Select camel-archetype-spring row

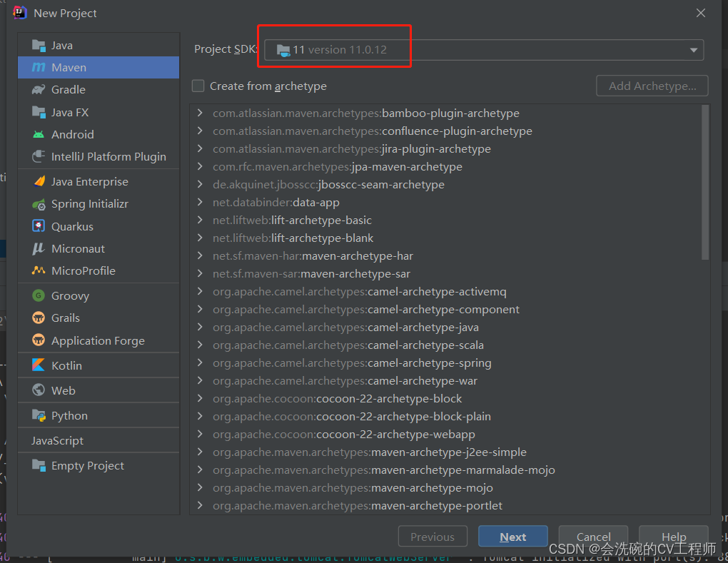pyautogui.click(x=445, y=363)
